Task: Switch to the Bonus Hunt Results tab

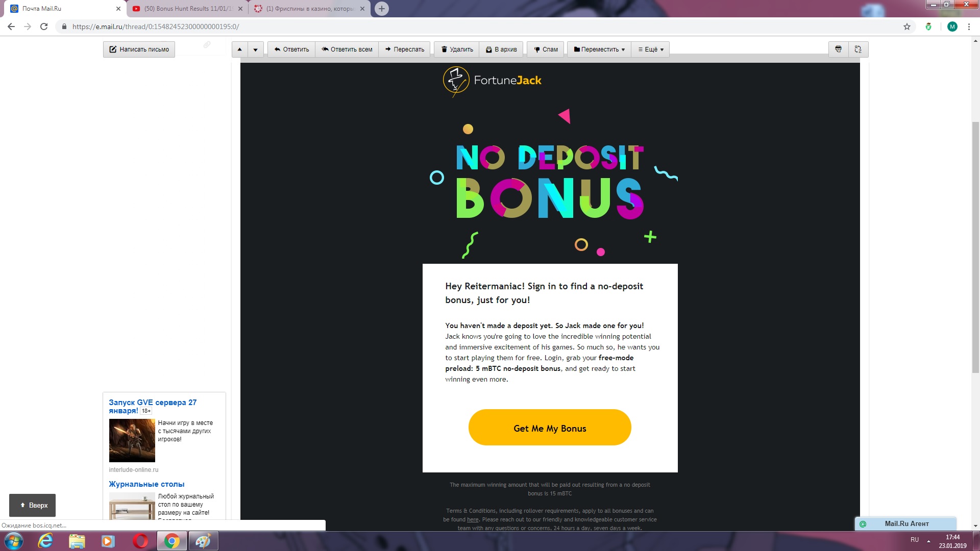Action: tap(187, 9)
